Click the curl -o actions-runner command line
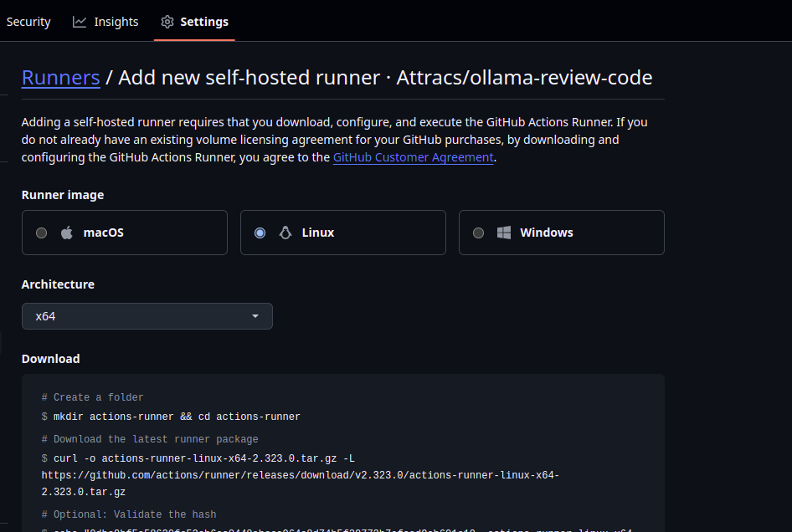 click(x=198, y=458)
